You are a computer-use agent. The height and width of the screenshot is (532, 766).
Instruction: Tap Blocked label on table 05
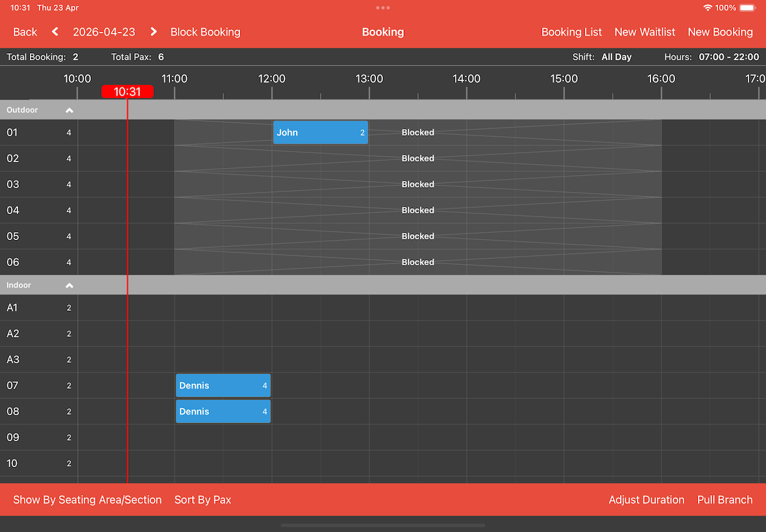point(417,236)
